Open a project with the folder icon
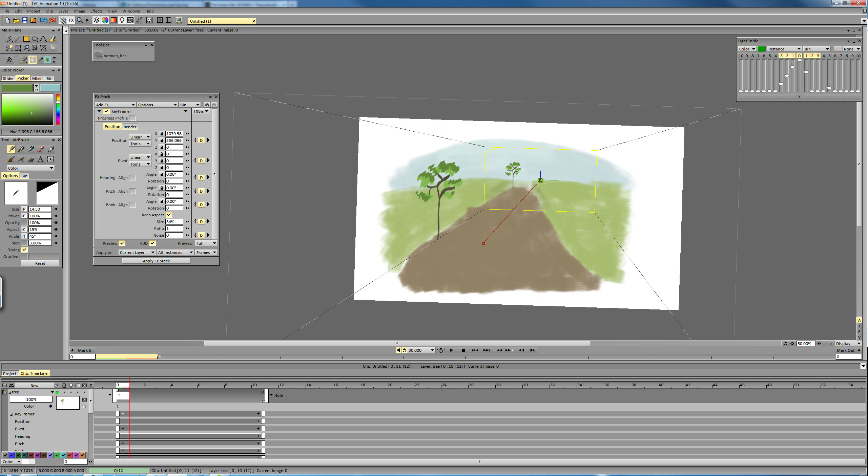Screen dimensions: 868x476 (16, 20)
